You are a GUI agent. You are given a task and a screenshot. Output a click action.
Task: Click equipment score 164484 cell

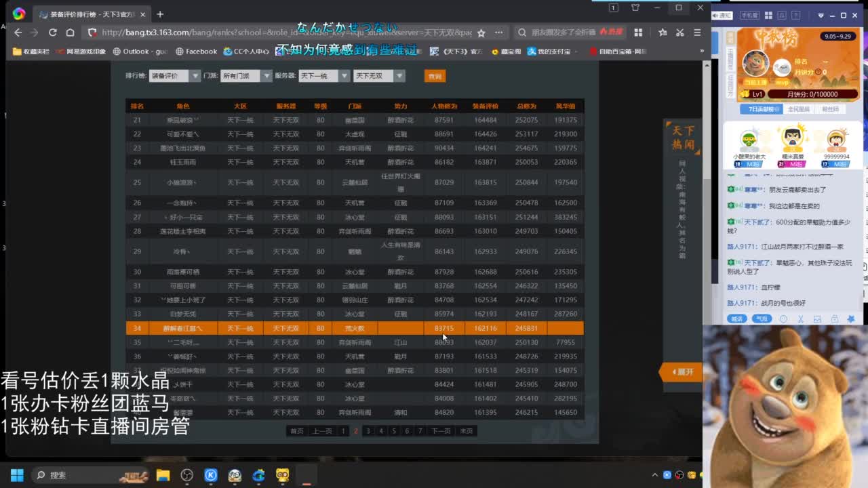486,120
